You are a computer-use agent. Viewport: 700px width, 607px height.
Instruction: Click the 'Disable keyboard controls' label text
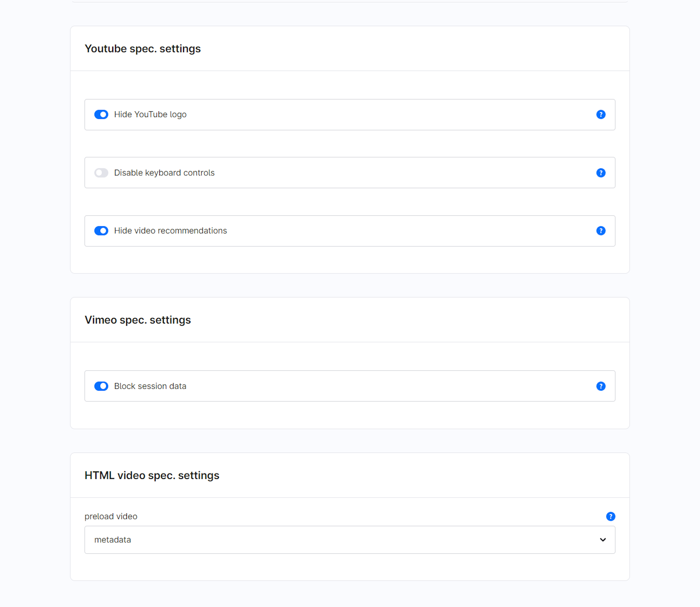coord(164,173)
